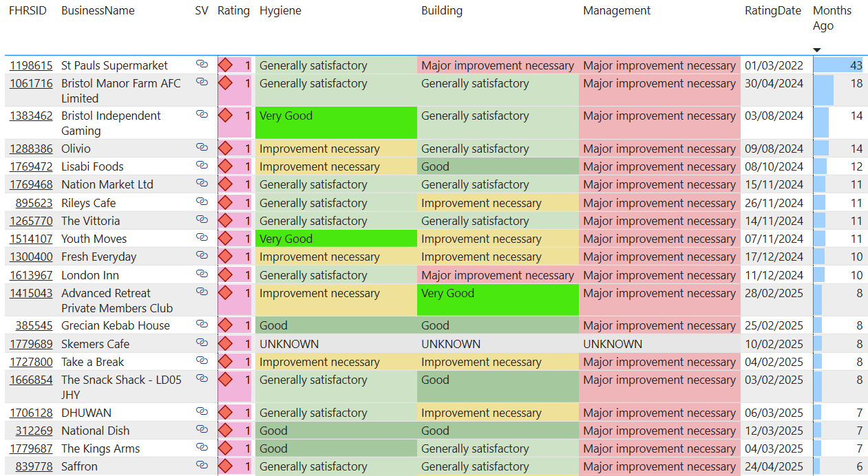Select the Management column header
This screenshot has height=476, width=868.
pos(616,11)
